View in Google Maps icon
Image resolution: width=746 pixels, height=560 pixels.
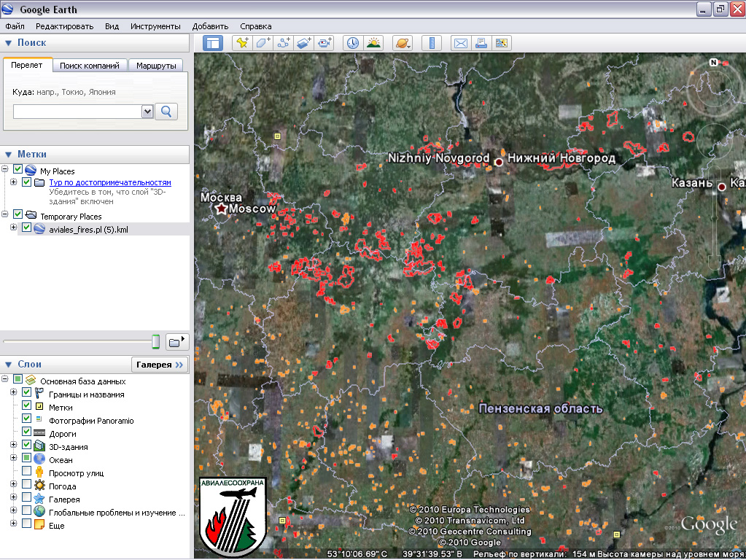pos(502,43)
